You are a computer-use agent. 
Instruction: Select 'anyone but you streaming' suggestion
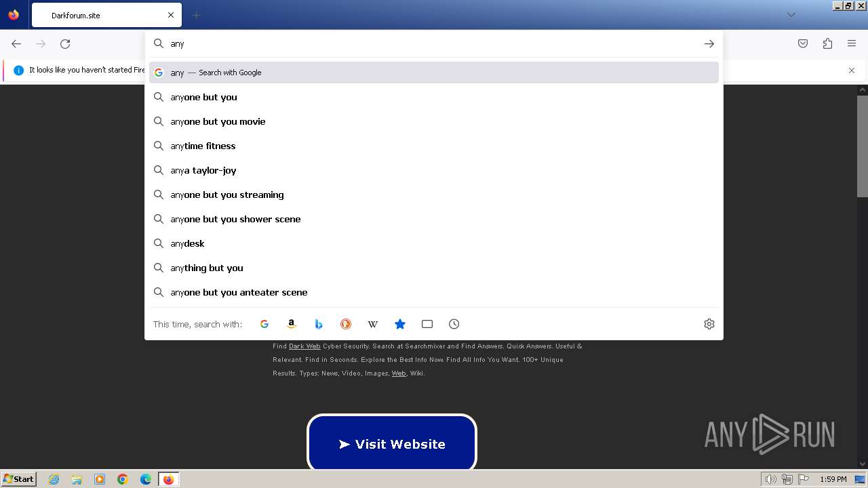pyautogui.click(x=434, y=195)
